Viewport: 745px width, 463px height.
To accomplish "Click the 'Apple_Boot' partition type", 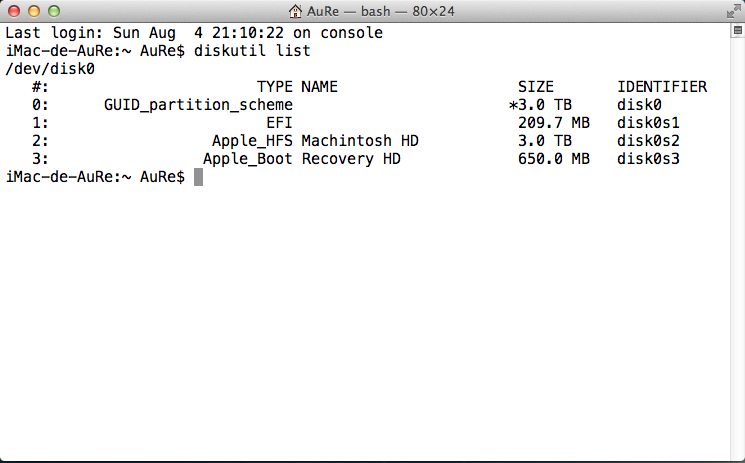I will pos(248,159).
